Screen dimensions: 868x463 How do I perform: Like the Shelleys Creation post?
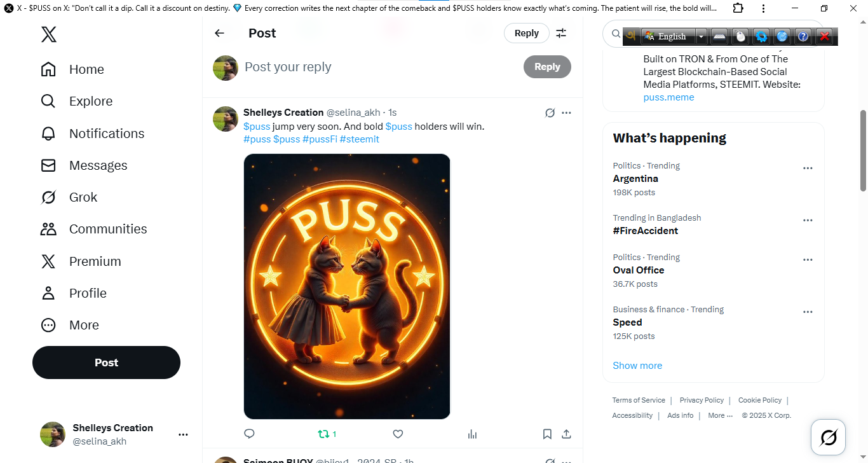[x=398, y=434]
